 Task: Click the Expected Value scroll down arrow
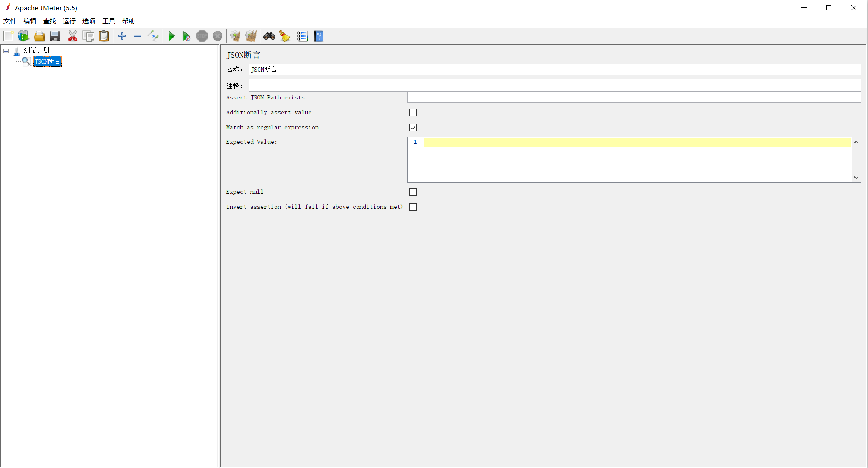tap(856, 178)
